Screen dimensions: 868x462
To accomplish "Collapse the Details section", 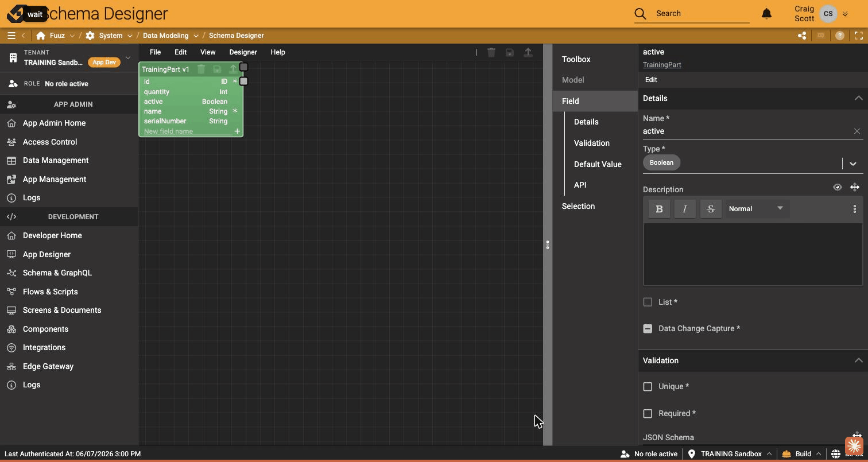I will [x=858, y=98].
